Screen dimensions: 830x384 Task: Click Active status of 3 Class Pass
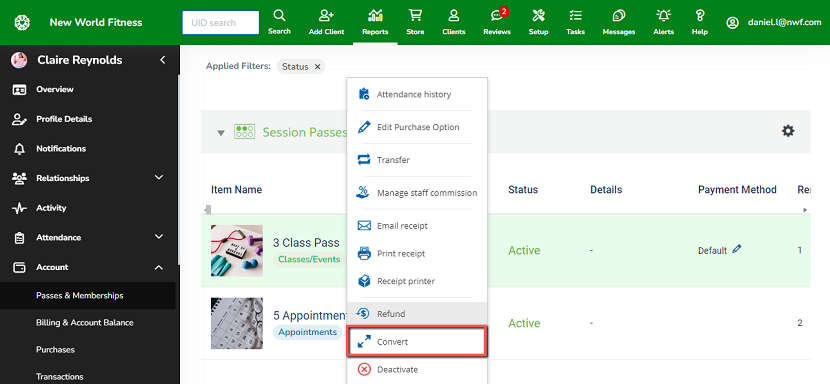click(x=524, y=251)
